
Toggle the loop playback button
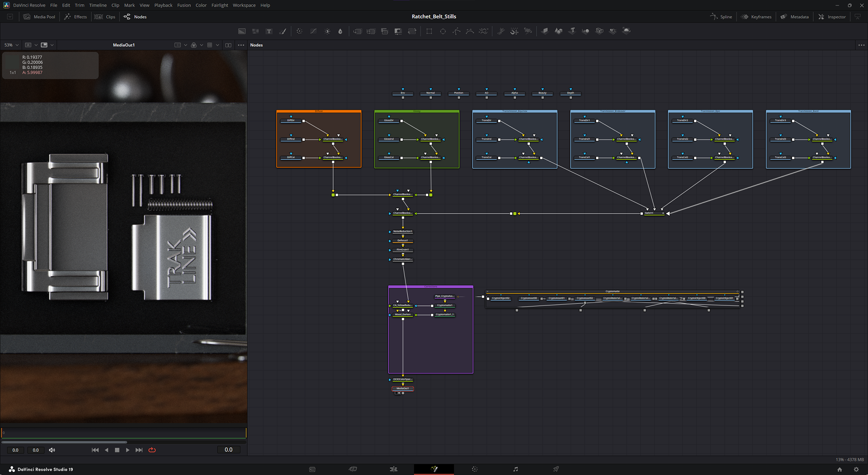tap(152, 450)
